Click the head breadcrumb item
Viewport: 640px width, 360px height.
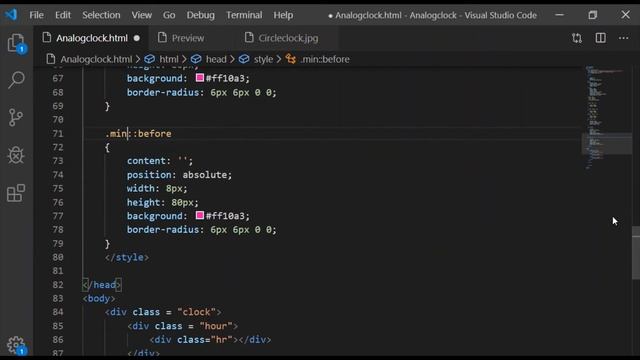[216, 59]
